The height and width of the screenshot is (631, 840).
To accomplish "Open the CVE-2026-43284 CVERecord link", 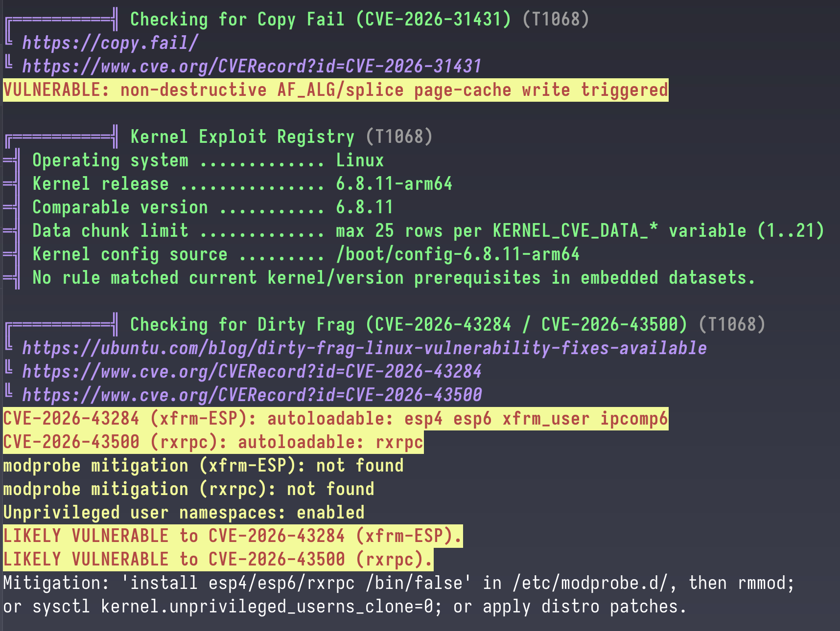I will (x=252, y=372).
